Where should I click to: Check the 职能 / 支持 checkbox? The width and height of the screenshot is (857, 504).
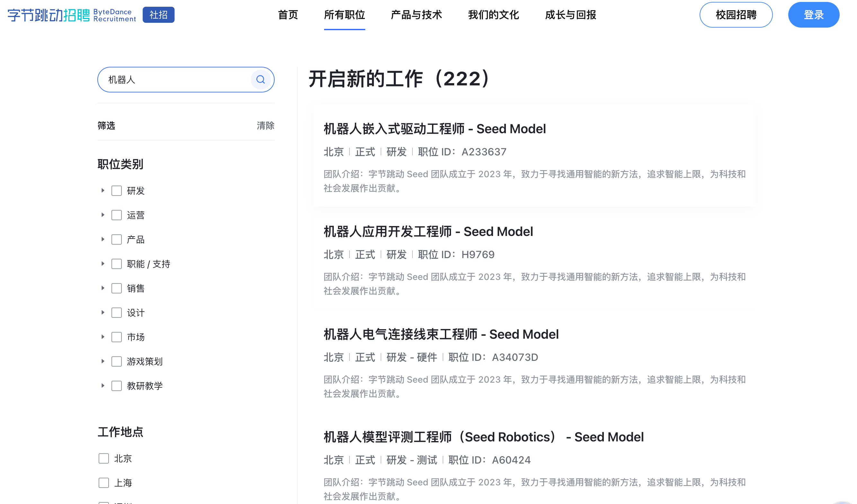coord(117,264)
